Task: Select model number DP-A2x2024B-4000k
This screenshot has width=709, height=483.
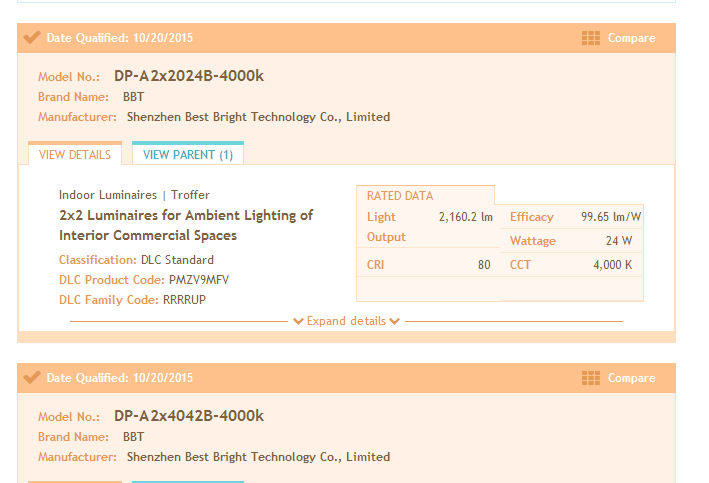Action: (189, 76)
